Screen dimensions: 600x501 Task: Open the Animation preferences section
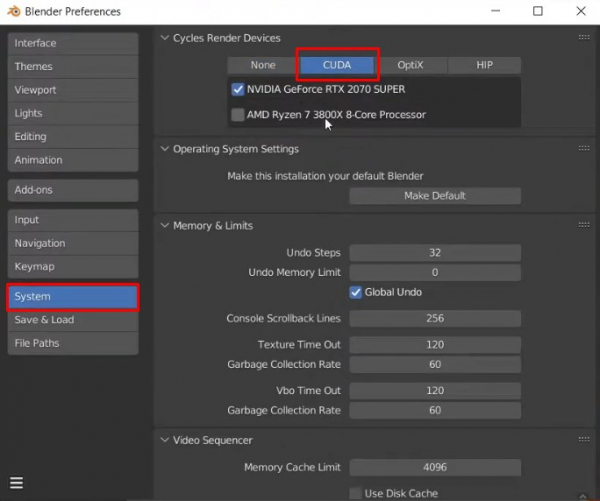(x=73, y=160)
